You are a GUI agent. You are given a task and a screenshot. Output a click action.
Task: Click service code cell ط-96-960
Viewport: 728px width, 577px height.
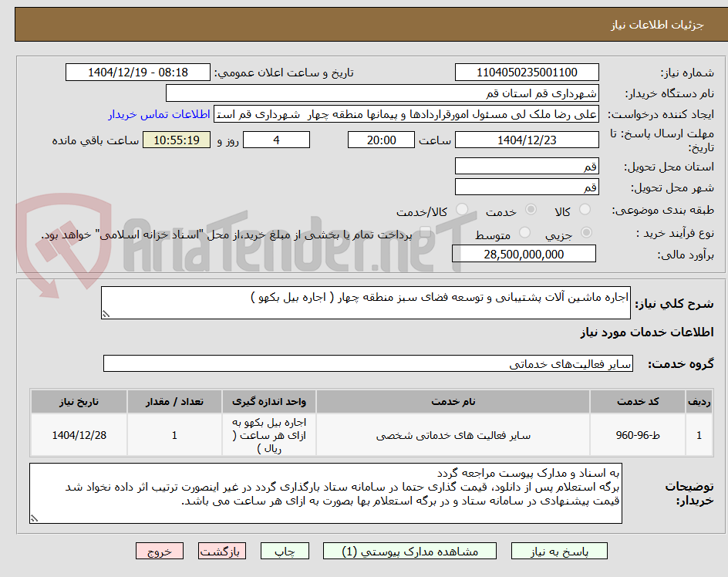(638, 435)
